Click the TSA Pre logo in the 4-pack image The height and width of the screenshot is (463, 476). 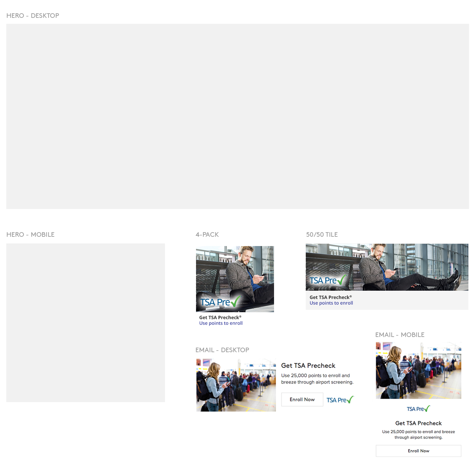(x=220, y=302)
